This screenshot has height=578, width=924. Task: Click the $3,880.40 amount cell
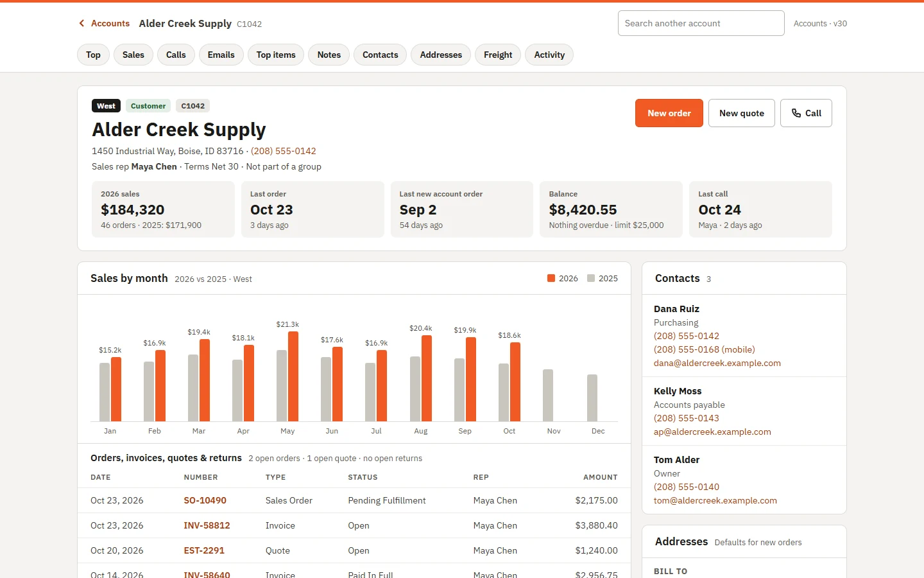click(x=597, y=525)
